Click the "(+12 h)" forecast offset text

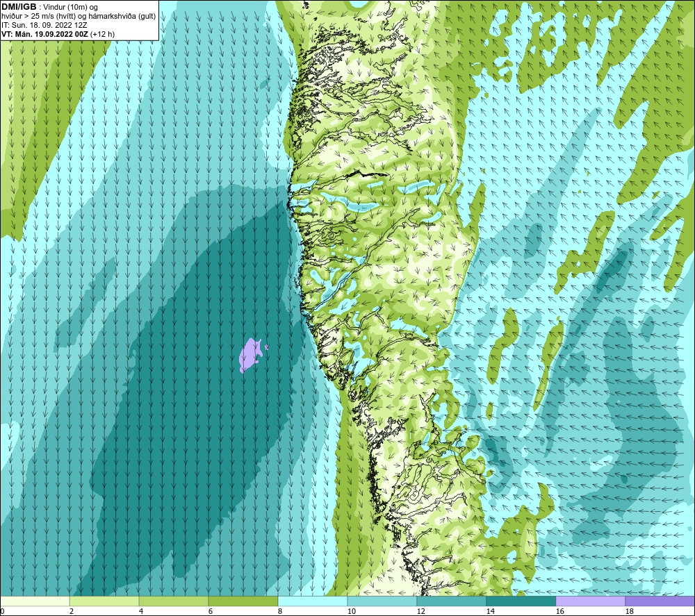click(102, 34)
